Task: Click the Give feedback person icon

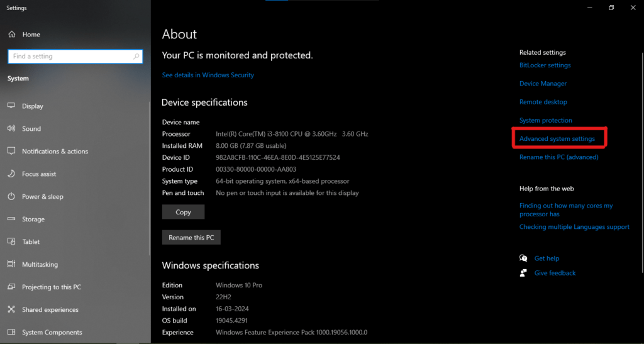Action: tap(523, 273)
